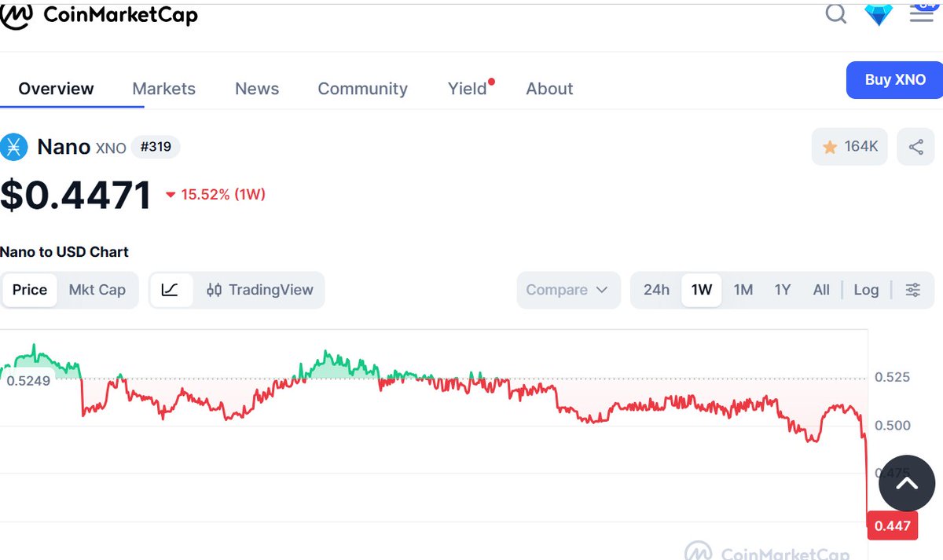The image size is (943, 560).
Task: Click the scroll-to-top arrow button
Action: [x=907, y=483]
